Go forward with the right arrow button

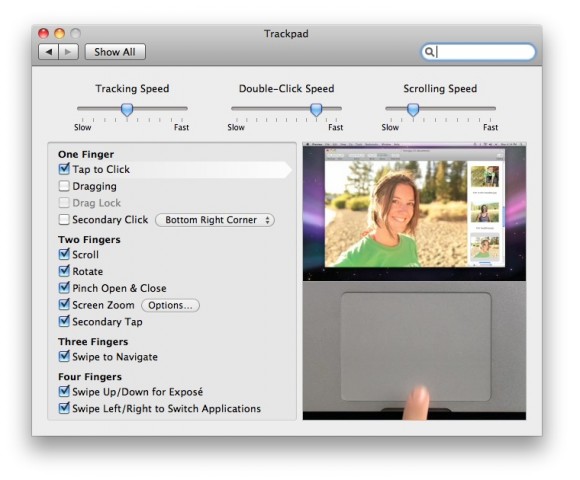coord(68,52)
